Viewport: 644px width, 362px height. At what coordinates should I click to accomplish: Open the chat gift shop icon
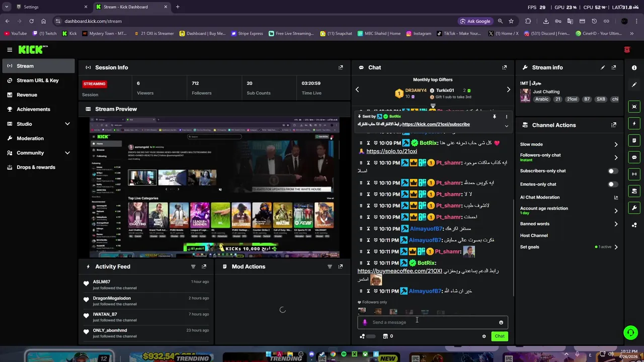click(385, 336)
